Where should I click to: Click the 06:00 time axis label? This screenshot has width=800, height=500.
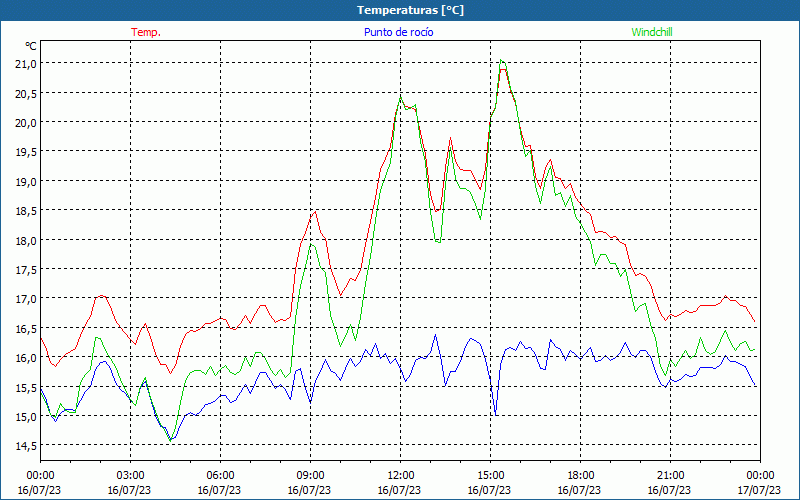pos(220,476)
